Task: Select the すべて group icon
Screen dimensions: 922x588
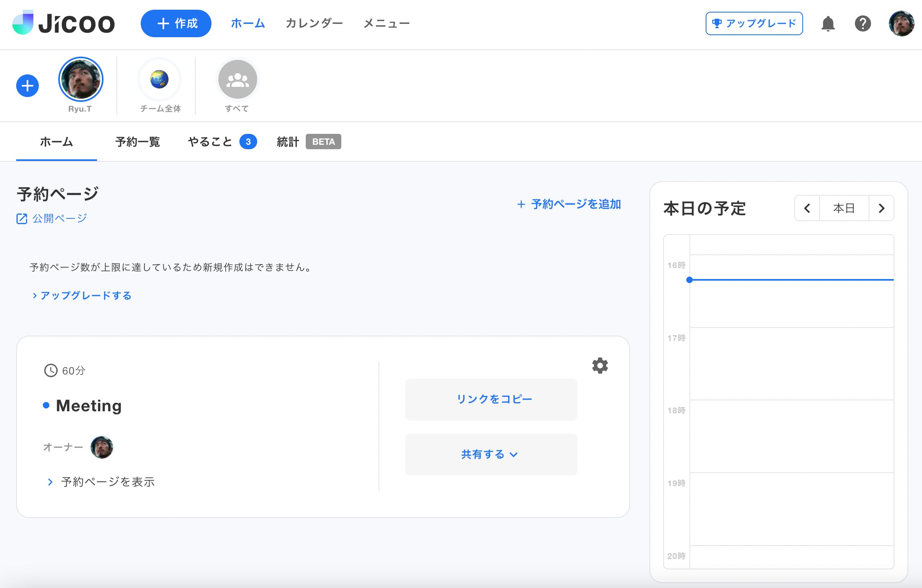Action: (x=237, y=79)
